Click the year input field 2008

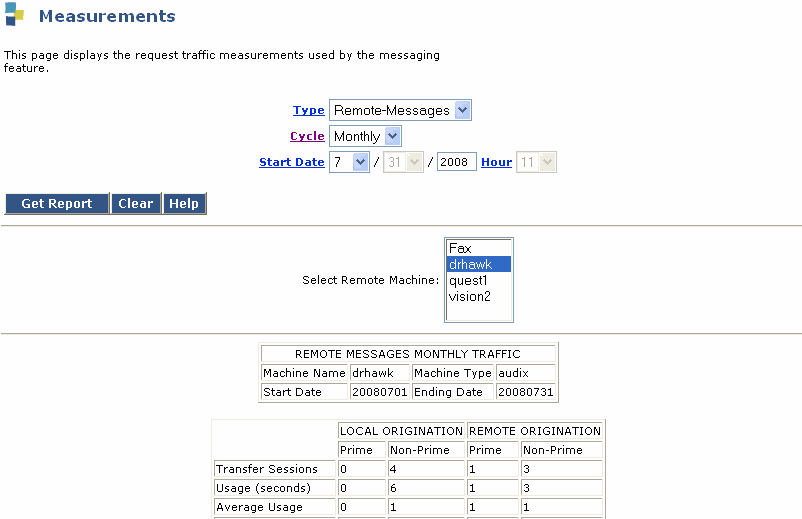point(457,162)
